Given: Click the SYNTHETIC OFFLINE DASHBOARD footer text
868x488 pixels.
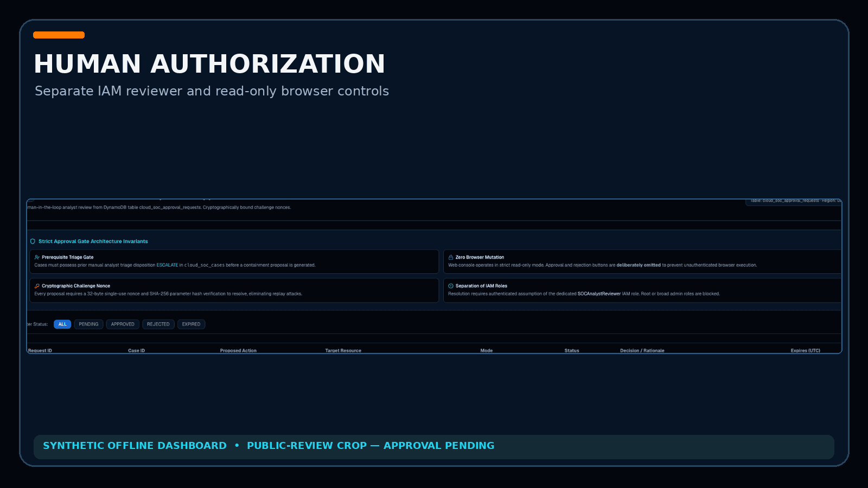Looking at the screenshot, I should pos(135,446).
